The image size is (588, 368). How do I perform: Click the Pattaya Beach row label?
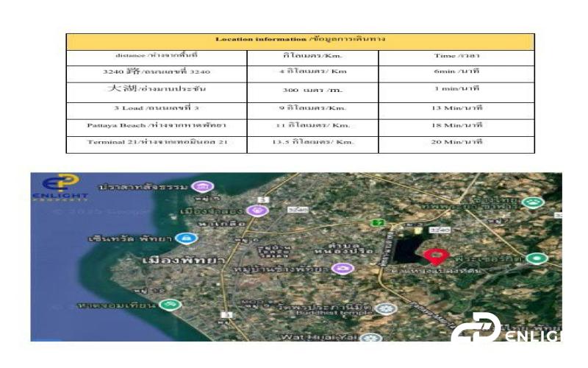coord(156,125)
